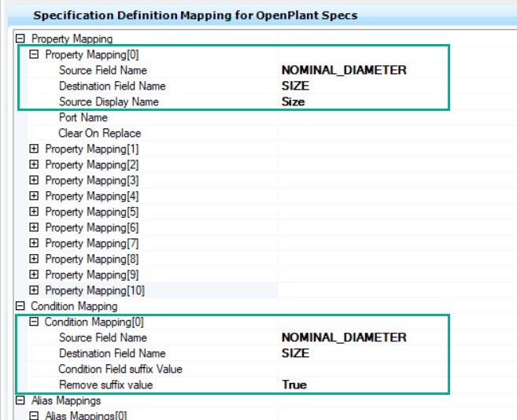Expand Property Mapping[8]
Viewport: 517px width, 420px height.
click(34, 259)
